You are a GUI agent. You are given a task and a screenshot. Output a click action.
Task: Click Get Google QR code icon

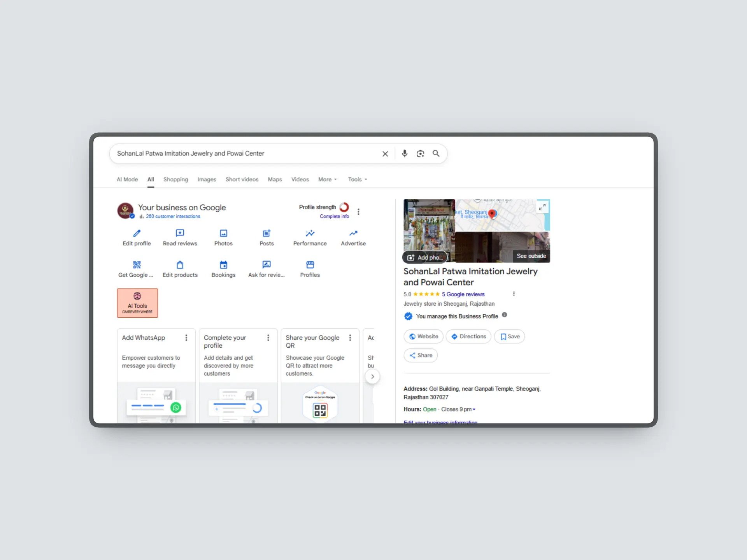137,265
